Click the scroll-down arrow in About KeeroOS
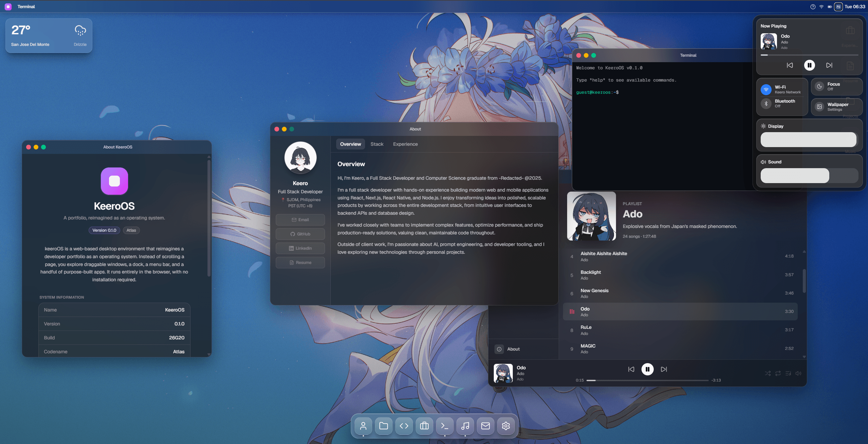This screenshot has width=868, height=444. click(209, 354)
